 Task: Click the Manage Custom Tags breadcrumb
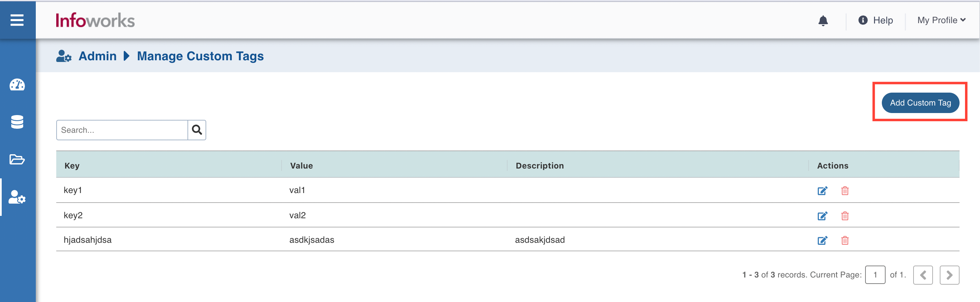pos(200,56)
